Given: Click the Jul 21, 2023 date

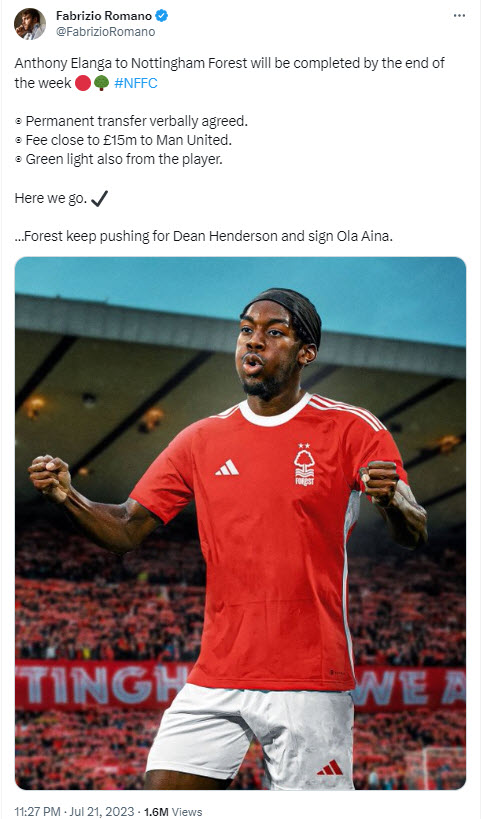Looking at the screenshot, I should (102, 812).
